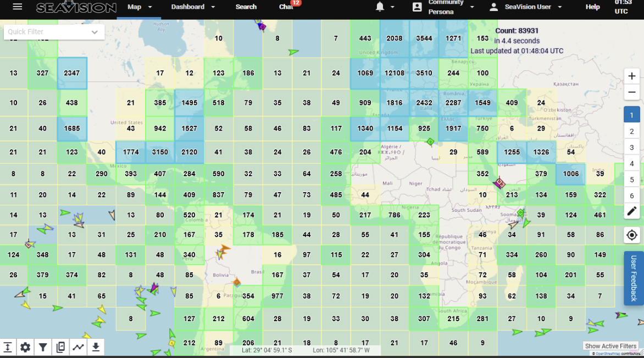Click the green diamond marker off Somalia

click(x=521, y=212)
